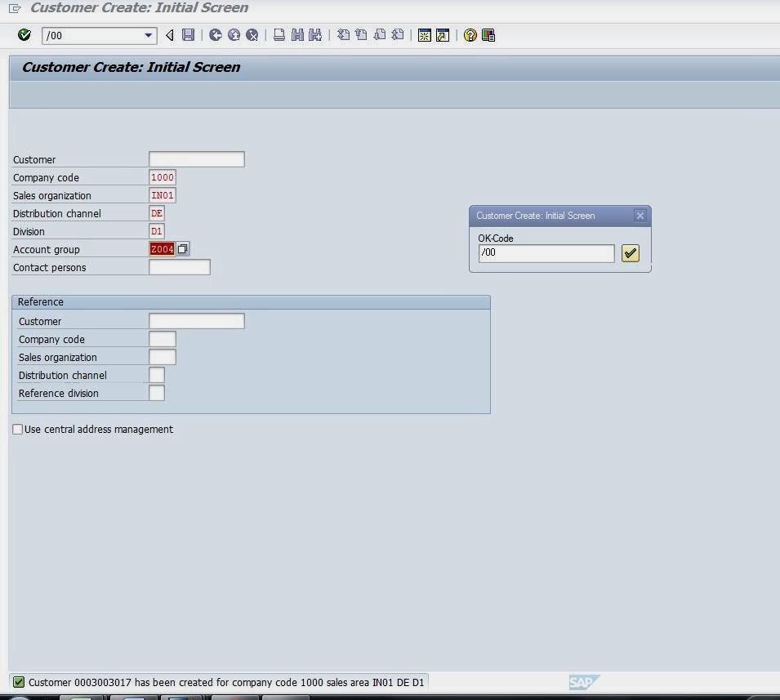Go back using the Back arrow icon
780x700 pixels.
[x=214, y=35]
